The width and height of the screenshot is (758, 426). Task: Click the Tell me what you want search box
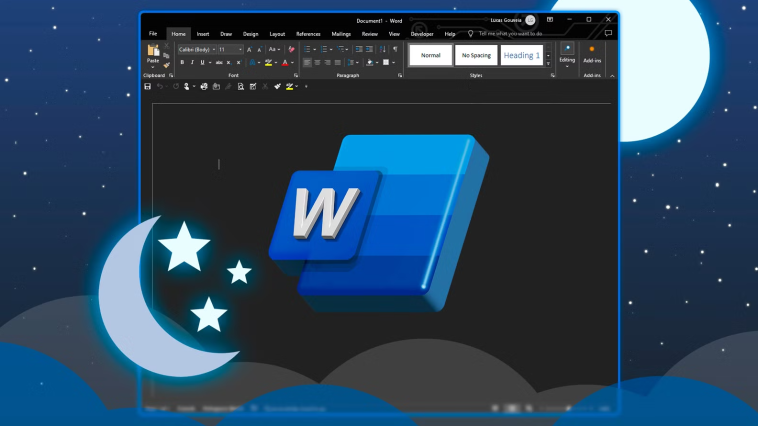[510, 33]
